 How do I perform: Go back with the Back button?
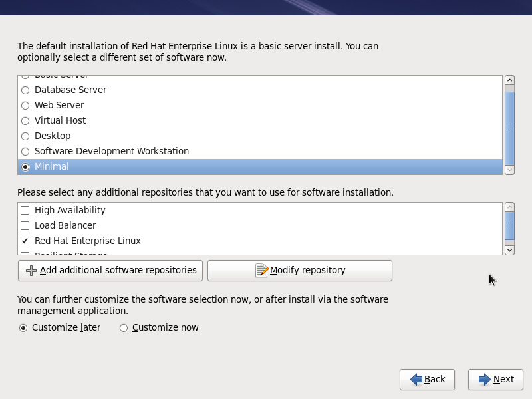click(427, 379)
